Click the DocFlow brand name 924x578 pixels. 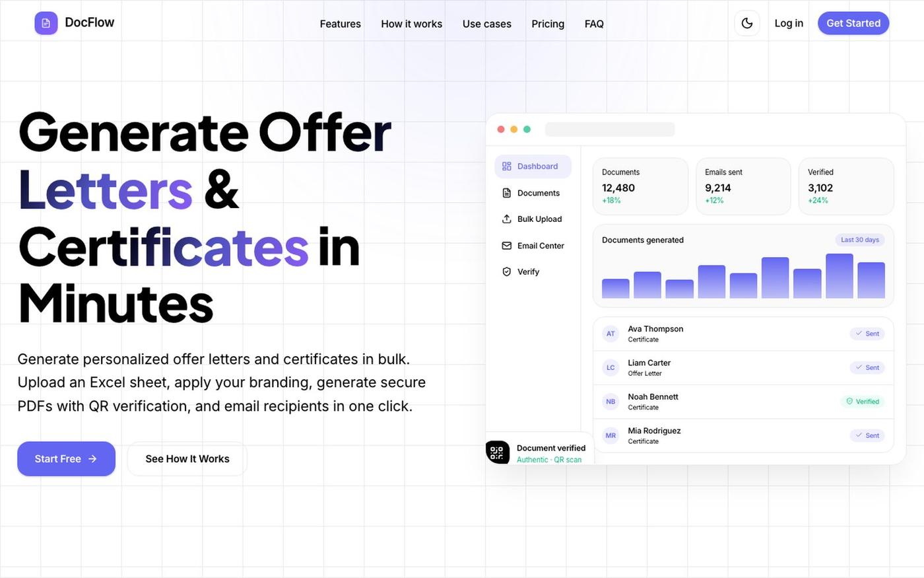90,22
